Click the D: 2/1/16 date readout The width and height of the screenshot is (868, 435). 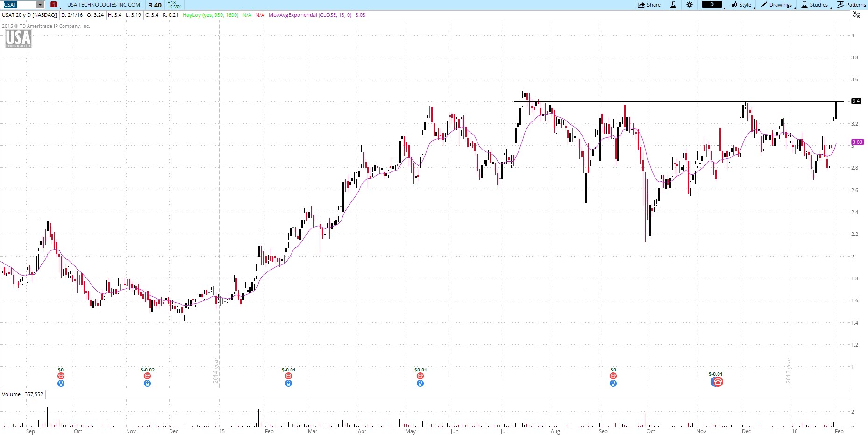tap(72, 15)
